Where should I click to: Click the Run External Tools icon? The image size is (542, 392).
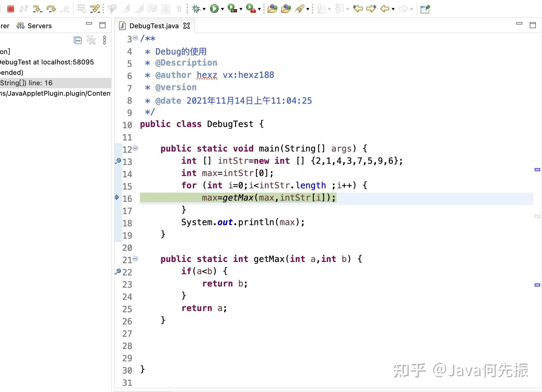click(251, 9)
